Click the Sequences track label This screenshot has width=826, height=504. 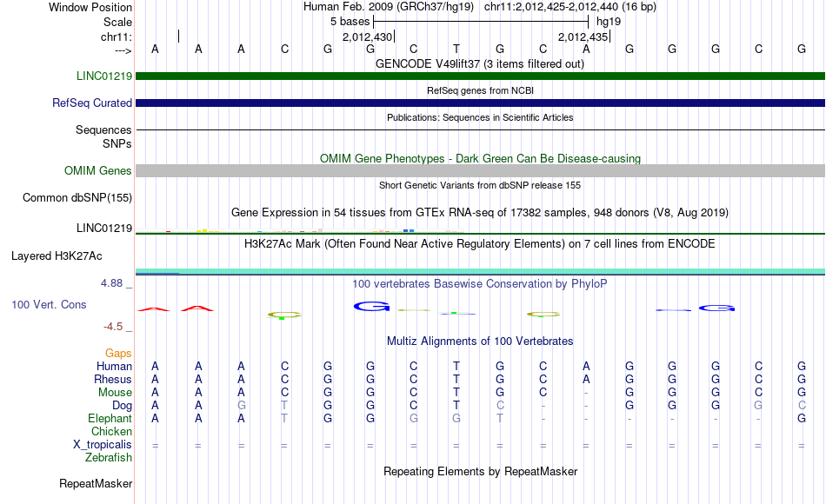(103, 129)
